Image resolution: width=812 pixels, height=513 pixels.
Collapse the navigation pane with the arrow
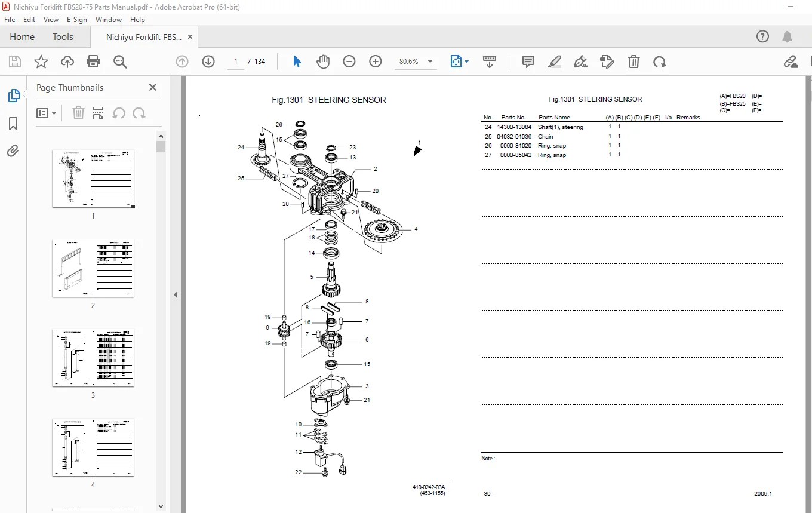[176, 294]
